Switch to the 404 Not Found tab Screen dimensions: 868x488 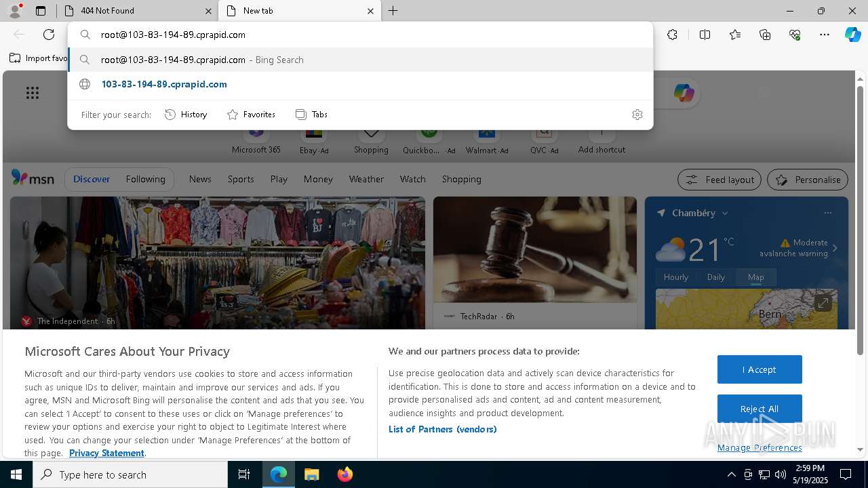click(x=136, y=11)
